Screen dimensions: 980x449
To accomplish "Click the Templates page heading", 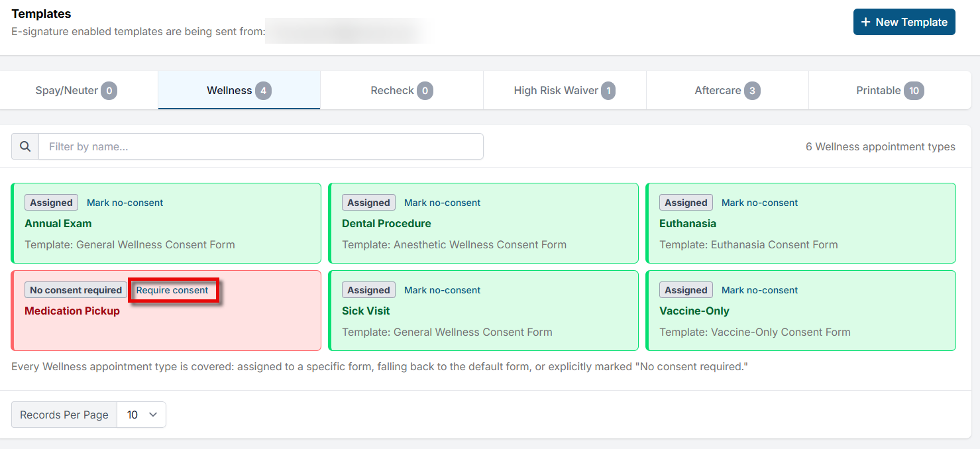I will tap(41, 14).
